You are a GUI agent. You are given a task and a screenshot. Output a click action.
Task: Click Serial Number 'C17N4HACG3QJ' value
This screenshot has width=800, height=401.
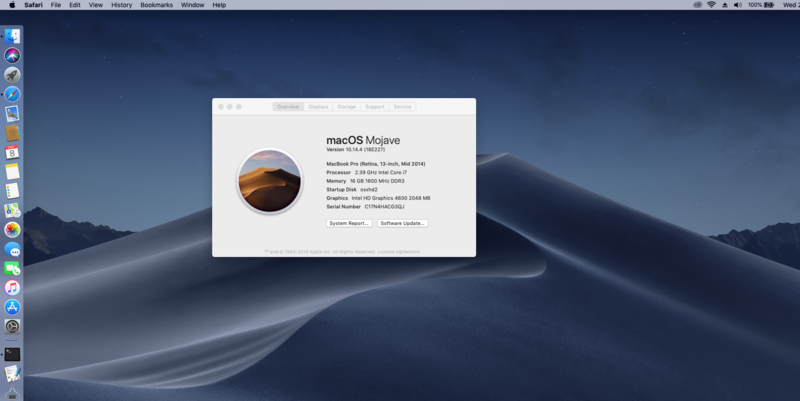[384, 207]
